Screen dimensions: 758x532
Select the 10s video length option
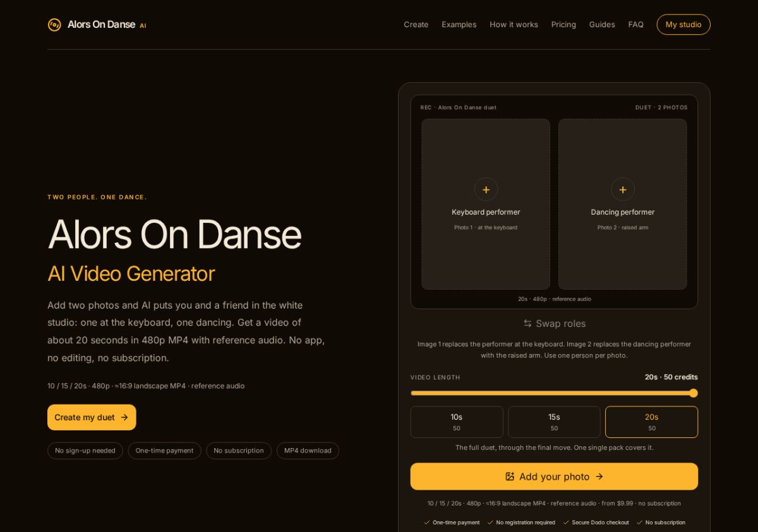(457, 422)
